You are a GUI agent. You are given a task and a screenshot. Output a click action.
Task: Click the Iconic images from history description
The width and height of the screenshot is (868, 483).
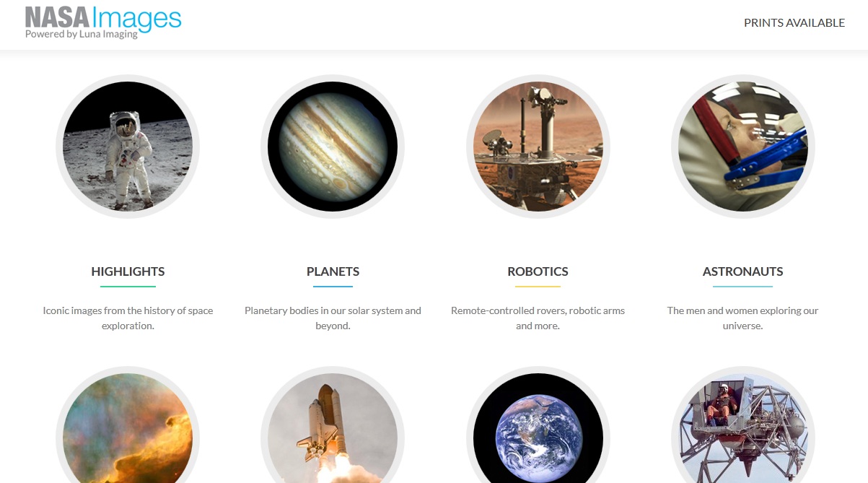coord(128,318)
